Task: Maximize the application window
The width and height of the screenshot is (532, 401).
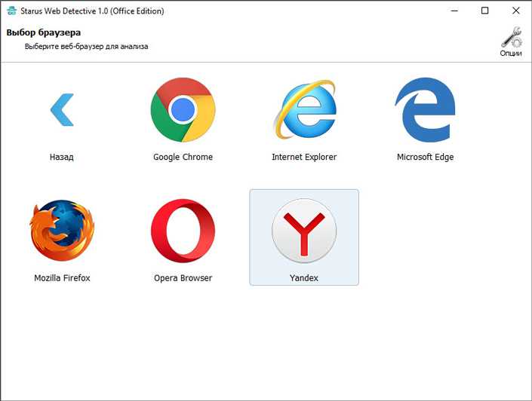Action: 485,11
